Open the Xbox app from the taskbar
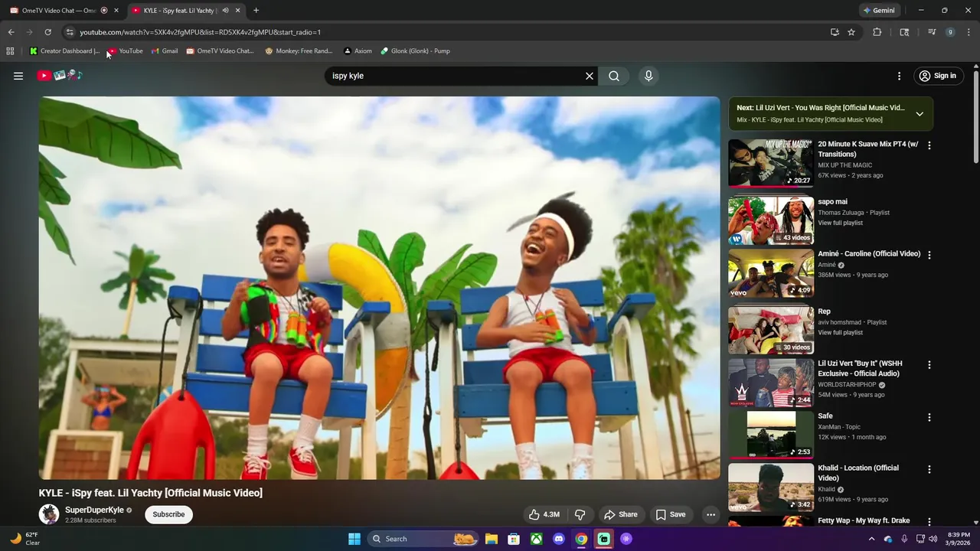Viewport: 980px width, 551px height. (537, 539)
